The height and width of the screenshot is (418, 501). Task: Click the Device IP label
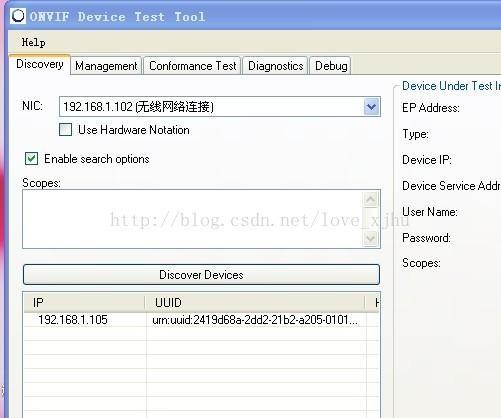(x=427, y=160)
